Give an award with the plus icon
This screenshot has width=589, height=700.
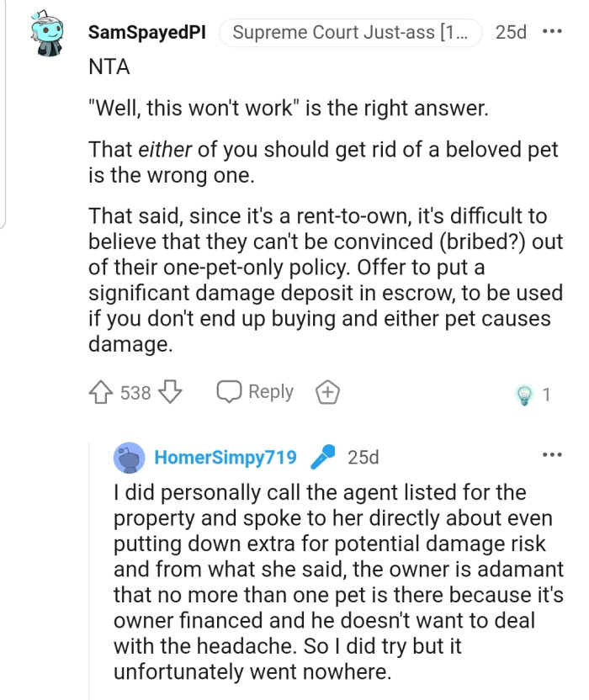pos(326,392)
